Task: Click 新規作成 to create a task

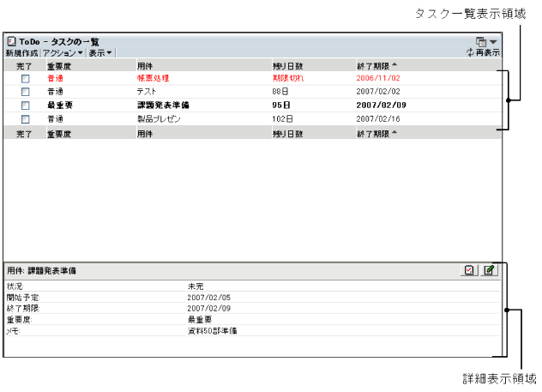Action: click(x=21, y=53)
